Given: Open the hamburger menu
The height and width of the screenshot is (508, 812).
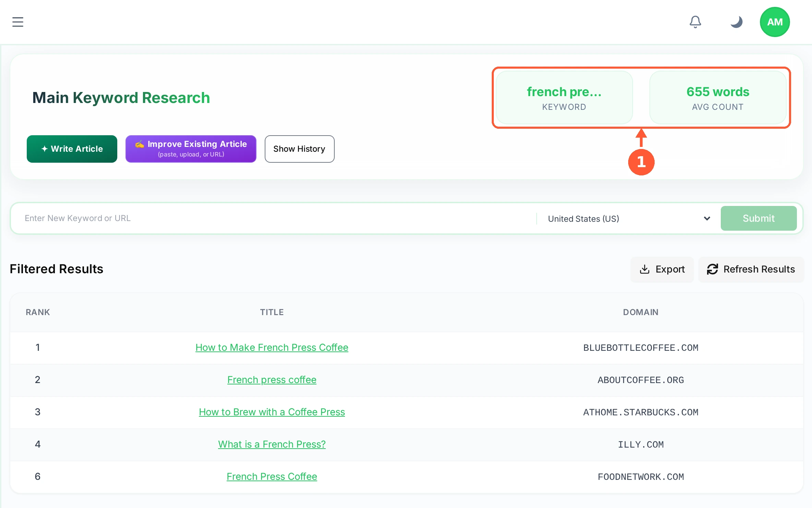Looking at the screenshot, I should 18,22.
